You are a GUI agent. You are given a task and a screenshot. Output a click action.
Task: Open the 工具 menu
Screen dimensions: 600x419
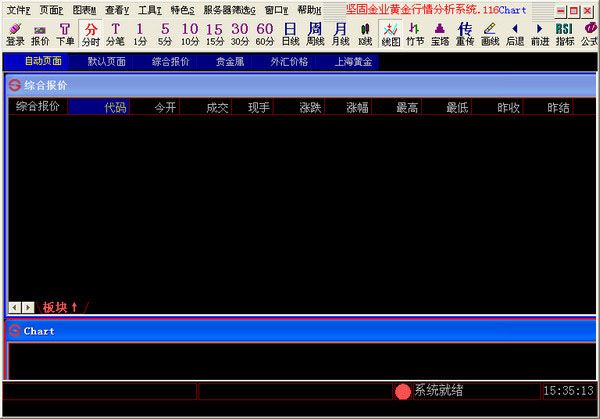(149, 9)
